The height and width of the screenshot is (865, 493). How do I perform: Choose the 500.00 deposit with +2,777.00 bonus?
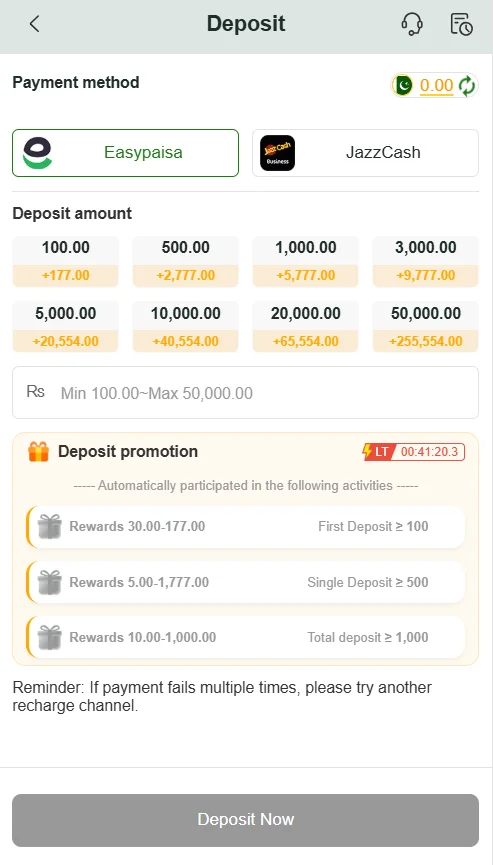[186, 261]
